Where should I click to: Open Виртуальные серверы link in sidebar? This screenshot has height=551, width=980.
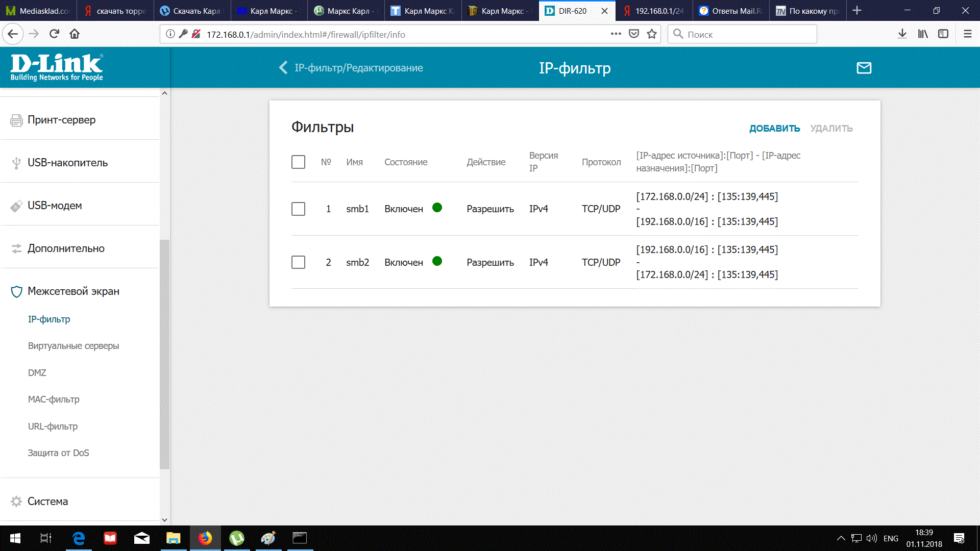coord(73,346)
